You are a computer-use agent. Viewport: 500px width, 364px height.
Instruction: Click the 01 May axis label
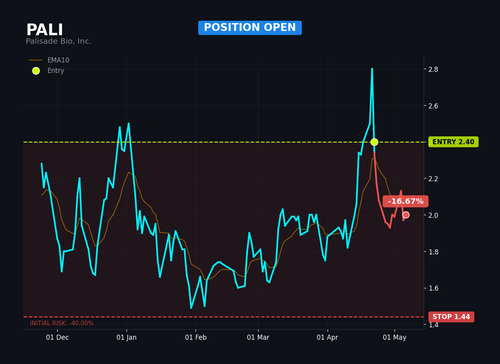click(x=394, y=337)
